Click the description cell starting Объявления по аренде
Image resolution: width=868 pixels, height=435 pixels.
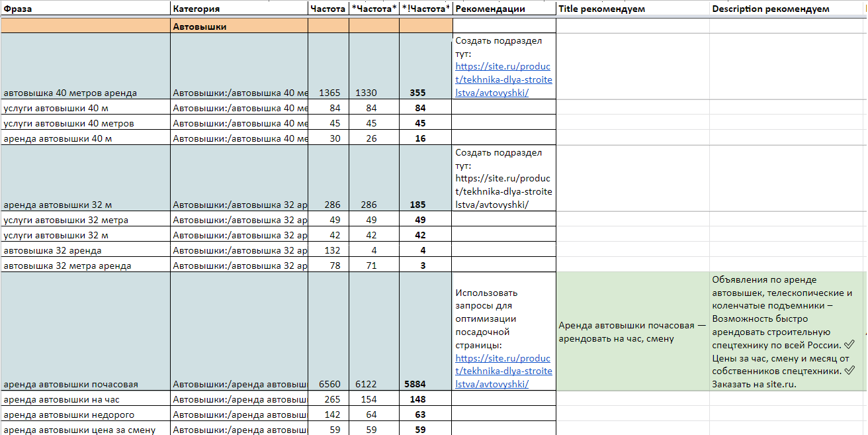click(785, 332)
